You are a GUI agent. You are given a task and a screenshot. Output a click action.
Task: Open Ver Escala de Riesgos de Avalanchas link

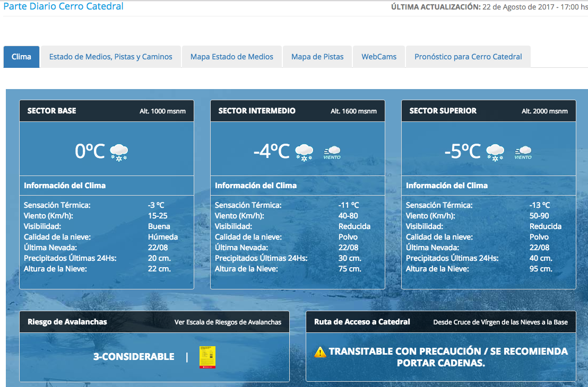(x=228, y=322)
